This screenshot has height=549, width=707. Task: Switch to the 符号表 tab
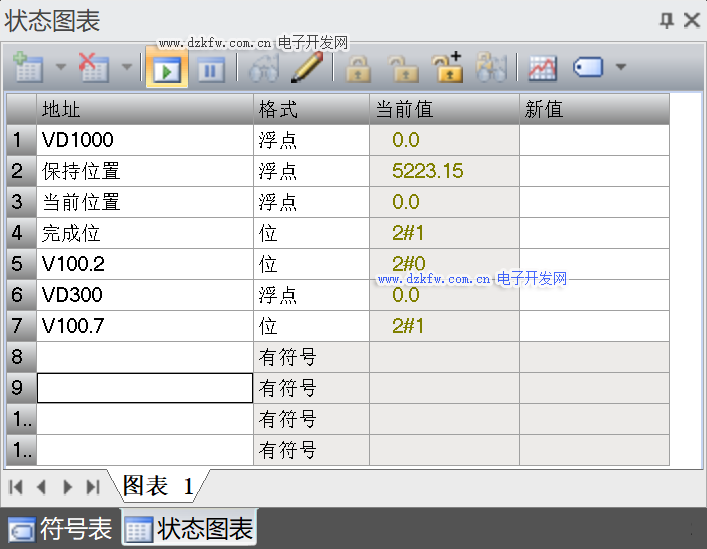[x=61, y=528]
